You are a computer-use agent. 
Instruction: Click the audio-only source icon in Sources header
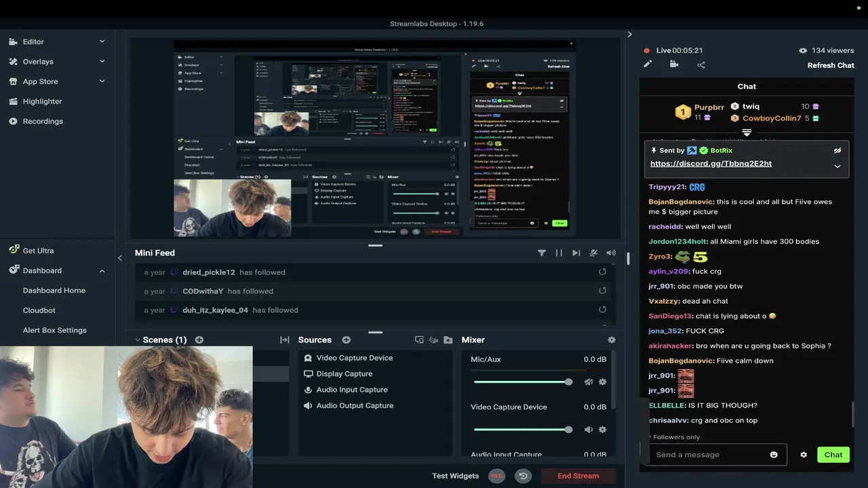click(433, 340)
